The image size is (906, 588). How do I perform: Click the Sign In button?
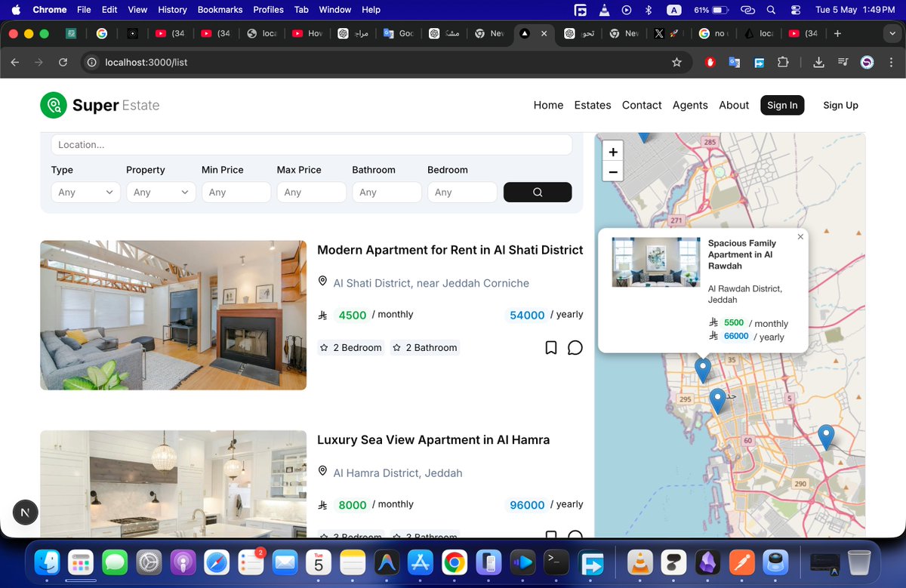click(782, 105)
